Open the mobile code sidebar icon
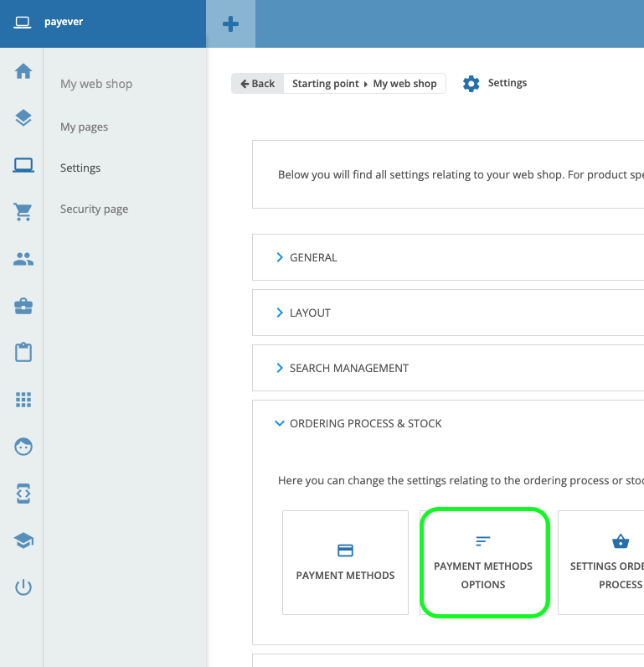The image size is (644, 667). [x=23, y=494]
